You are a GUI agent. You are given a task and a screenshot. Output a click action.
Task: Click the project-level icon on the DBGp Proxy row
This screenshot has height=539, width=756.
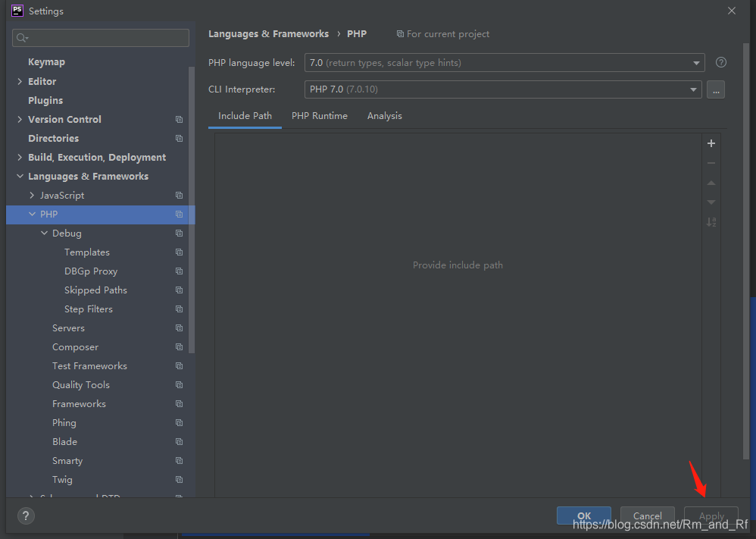point(179,271)
